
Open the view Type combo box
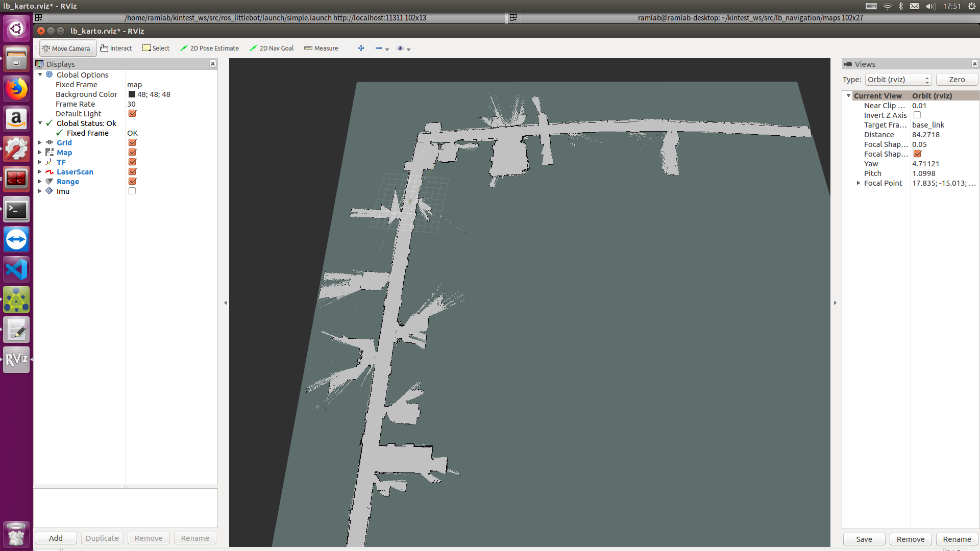coord(898,80)
